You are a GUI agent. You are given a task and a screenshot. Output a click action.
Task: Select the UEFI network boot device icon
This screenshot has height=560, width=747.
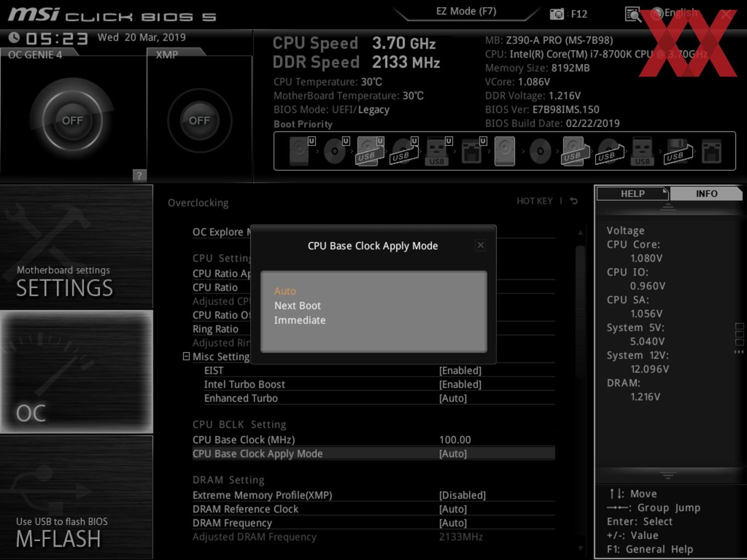coord(473,151)
